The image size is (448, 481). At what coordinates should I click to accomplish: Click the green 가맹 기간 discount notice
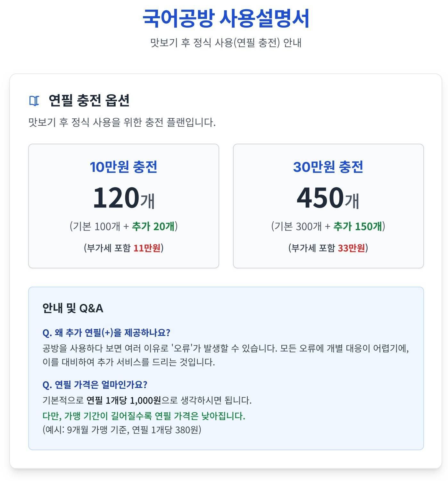click(144, 416)
